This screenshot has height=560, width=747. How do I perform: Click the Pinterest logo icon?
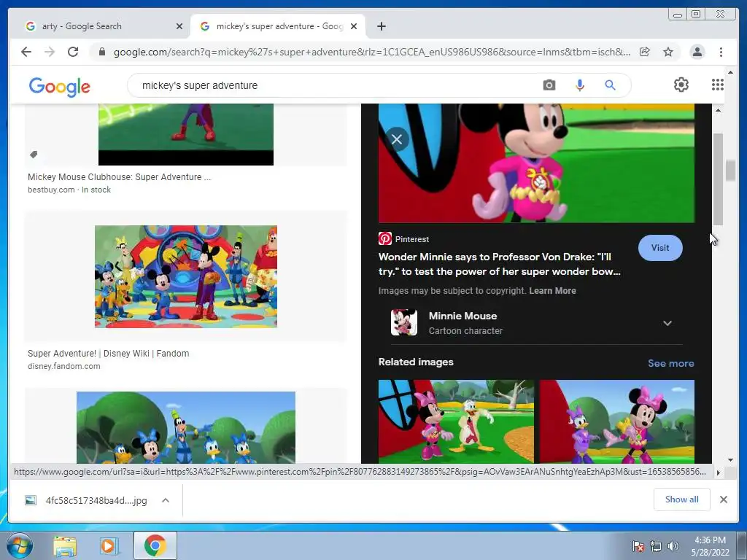pos(385,238)
